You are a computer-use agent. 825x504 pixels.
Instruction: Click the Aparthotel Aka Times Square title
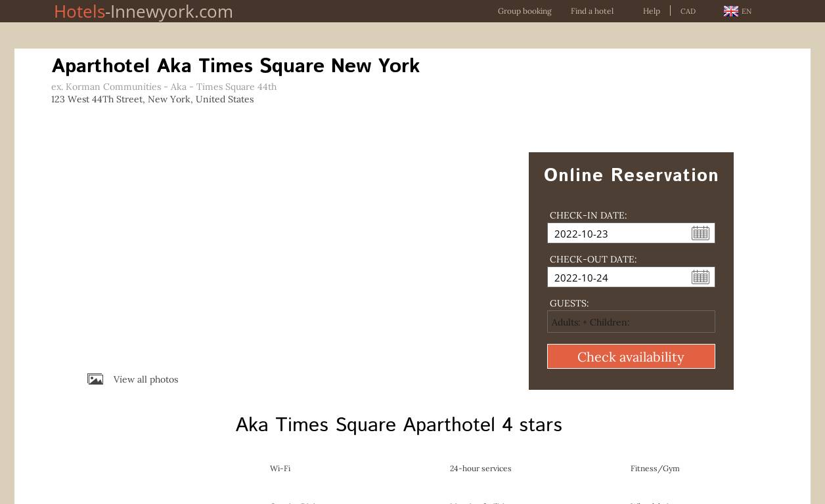point(235,66)
